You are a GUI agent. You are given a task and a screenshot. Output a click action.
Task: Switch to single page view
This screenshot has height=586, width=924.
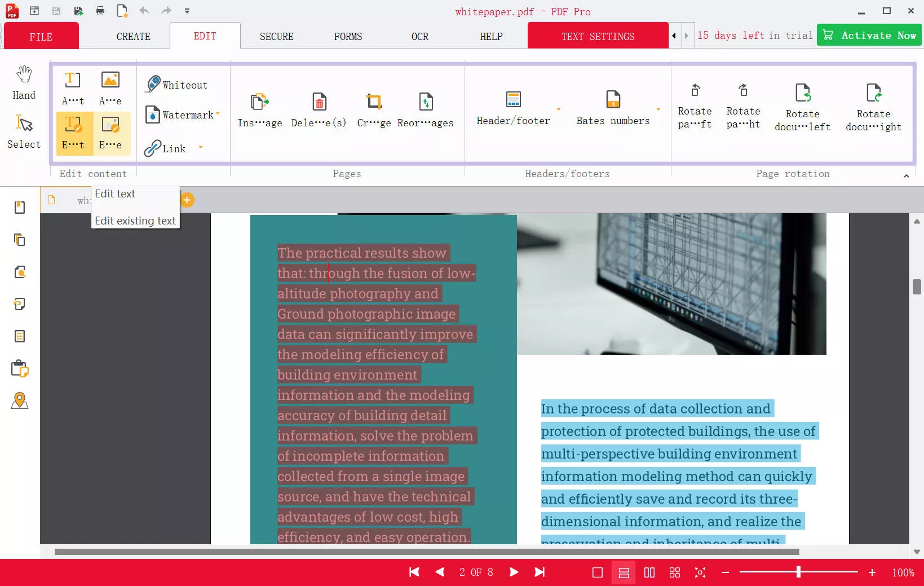598,572
